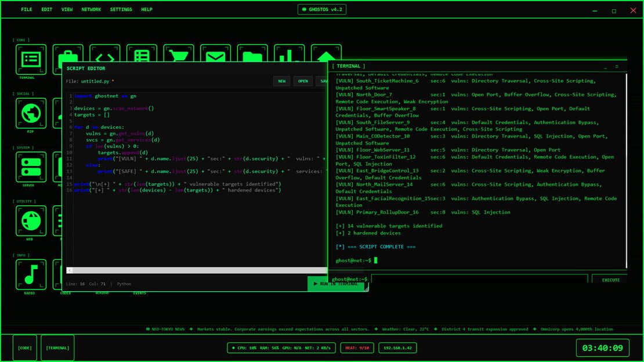Click the GHOSTOS v4.2 title badge

coord(322,9)
